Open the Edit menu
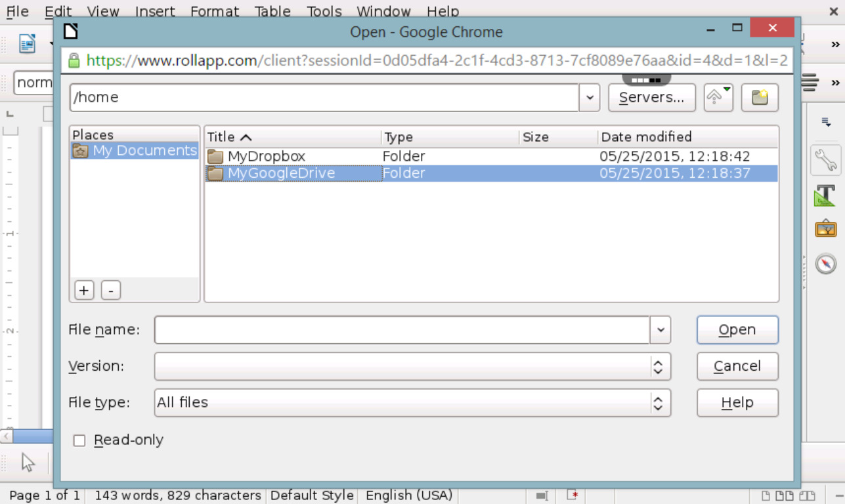Screen dimensions: 845x504 point(58,12)
